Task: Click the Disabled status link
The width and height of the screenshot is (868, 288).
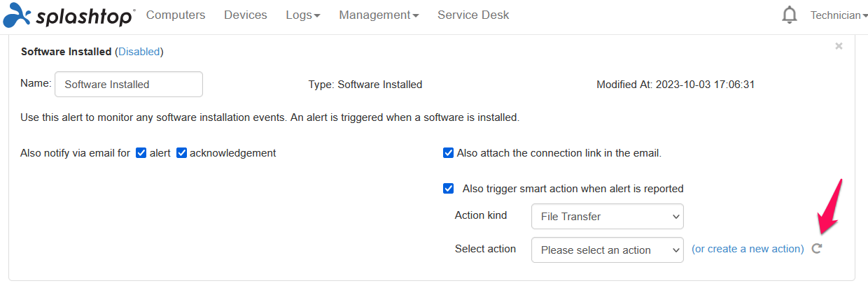Action: pyautogui.click(x=139, y=52)
